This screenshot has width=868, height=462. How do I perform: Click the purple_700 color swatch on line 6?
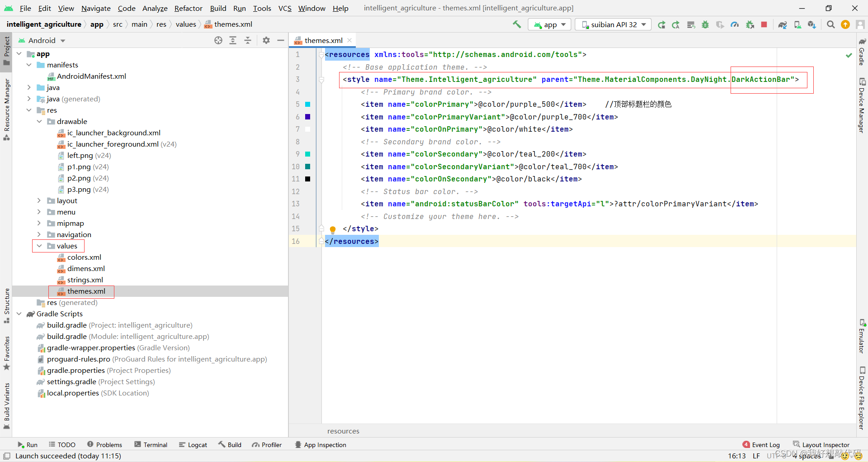(x=308, y=117)
